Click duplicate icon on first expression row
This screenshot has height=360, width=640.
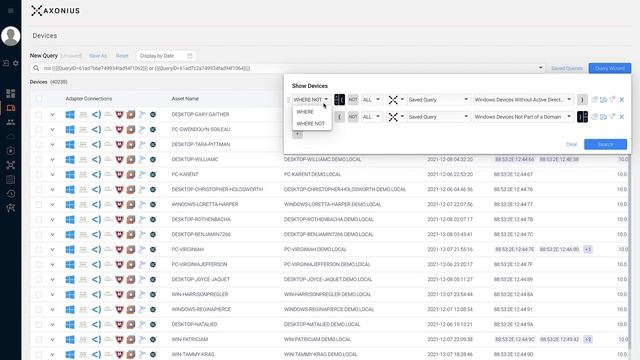pyautogui.click(x=595, y=100)
